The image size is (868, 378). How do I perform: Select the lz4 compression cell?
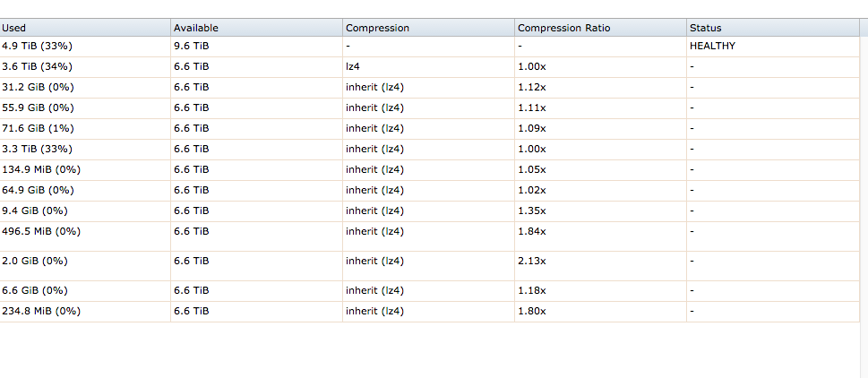353,66
